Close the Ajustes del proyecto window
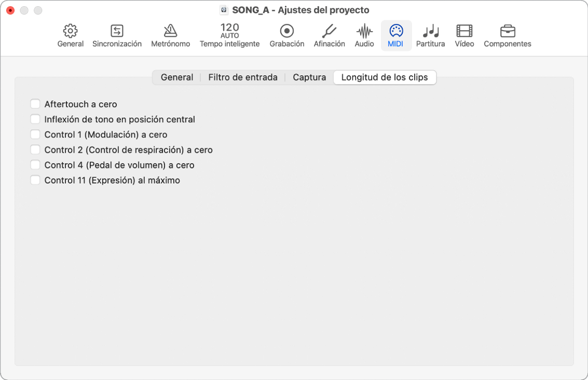The height and width of the screenshot is (380, 588). tap(10, 10)
